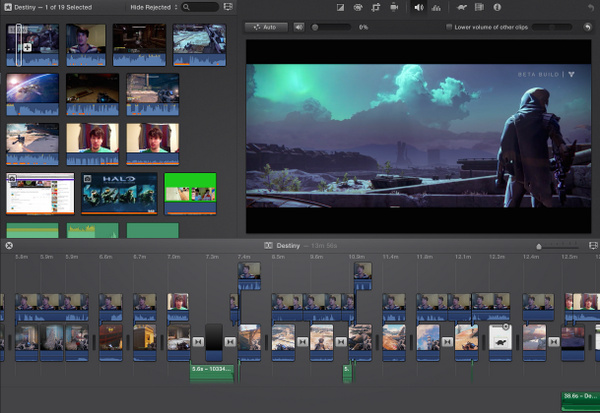
Task: Open the Stabilization camera tool
Action: click(394, 7)
